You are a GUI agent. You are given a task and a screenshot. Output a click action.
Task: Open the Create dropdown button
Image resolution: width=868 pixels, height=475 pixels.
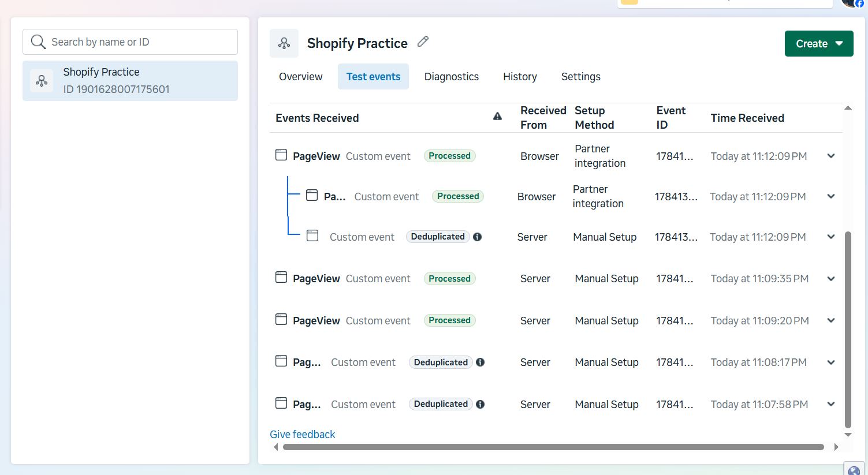tap(819, 44)
